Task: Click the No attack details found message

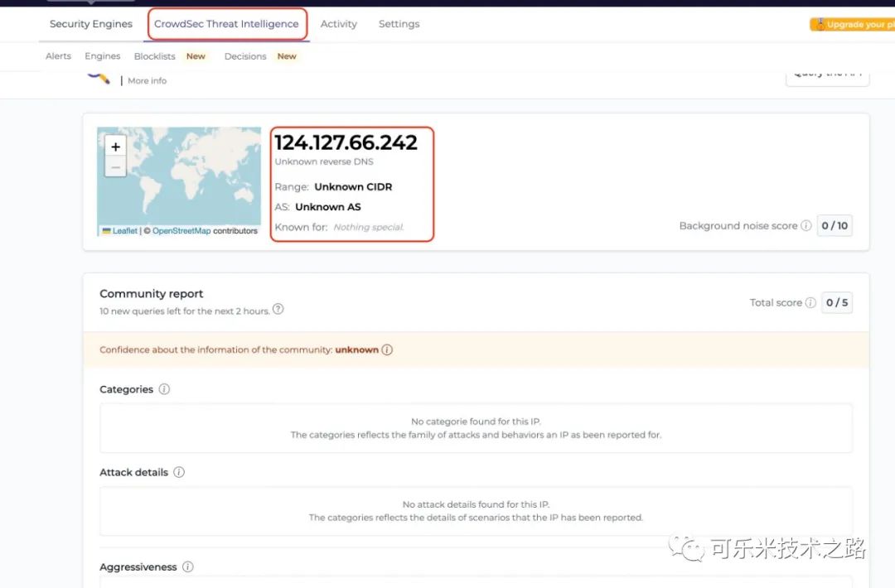Action: point(476,504)
